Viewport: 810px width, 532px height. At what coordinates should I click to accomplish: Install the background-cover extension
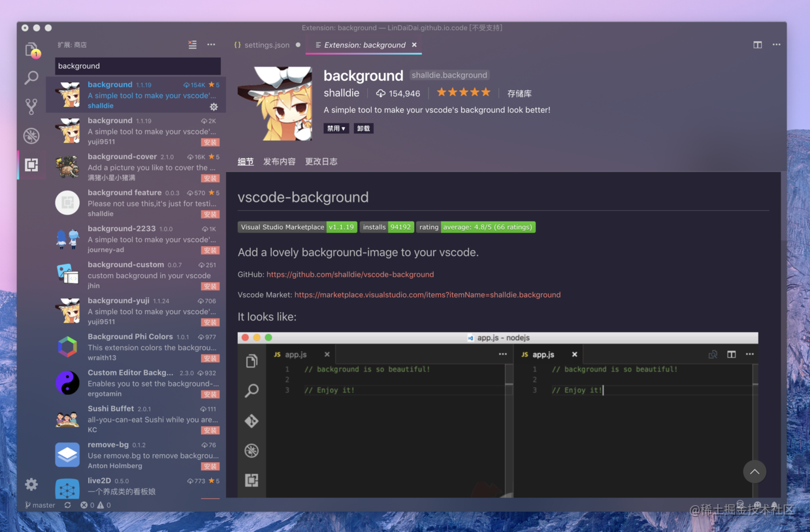(210, 178)
